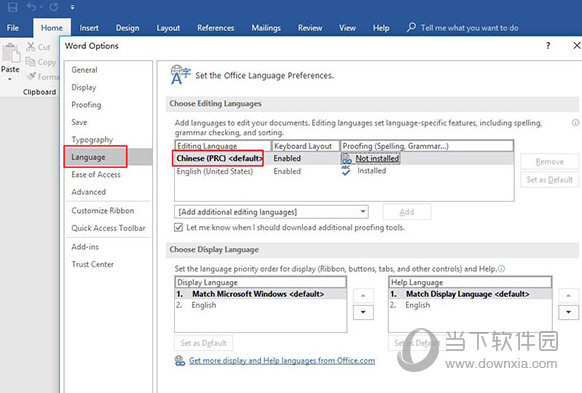Click the Editing Language column header
Screen dimensions: 582x393
(x=223, y=146)
